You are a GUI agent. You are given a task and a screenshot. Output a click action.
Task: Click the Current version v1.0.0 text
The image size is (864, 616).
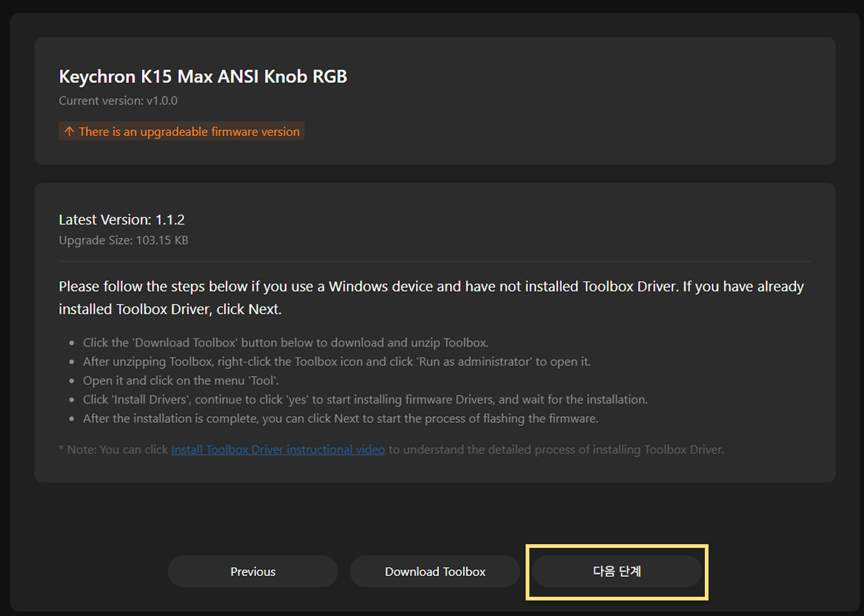(118, 101)
